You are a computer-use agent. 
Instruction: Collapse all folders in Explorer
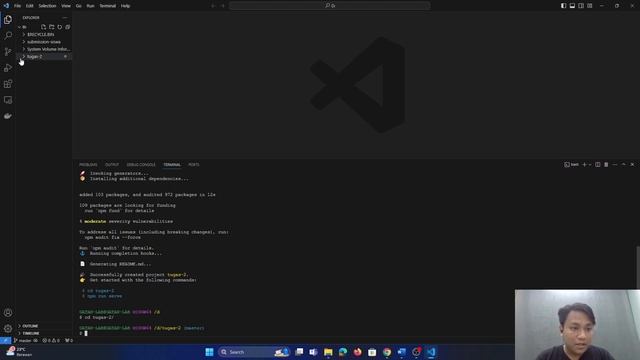click(68, 27)
